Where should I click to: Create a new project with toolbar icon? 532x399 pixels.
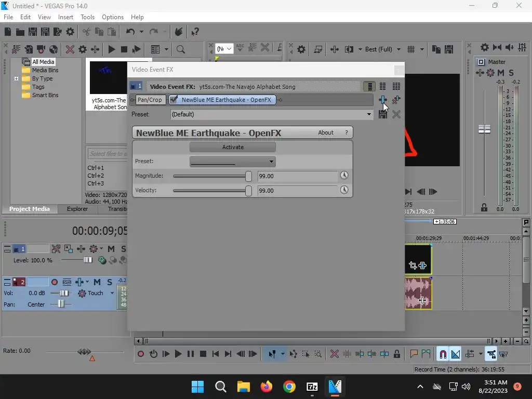click(x=8, y=32)
